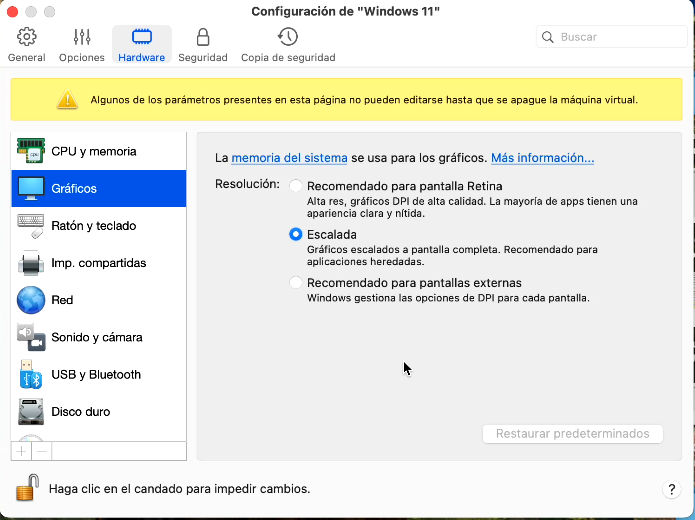Viewport: 695px width, 520px height.
Task: Select the Red label in the sidebar
Action: (x=62, y=300)
